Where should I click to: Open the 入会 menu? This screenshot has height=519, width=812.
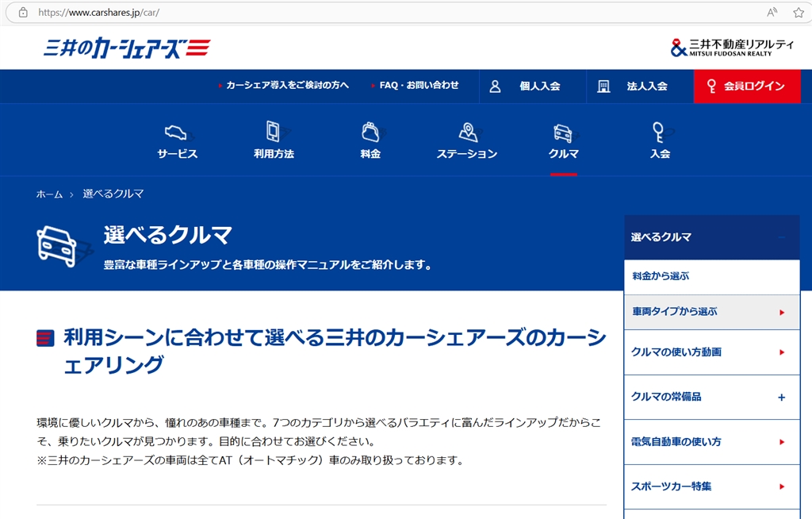tap(661, 153)
